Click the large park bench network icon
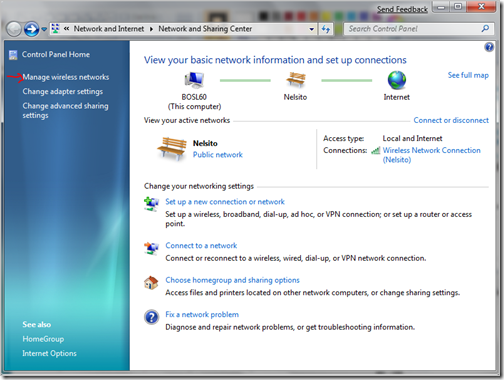Image resolution: width=504 pixels, height=380 pixels. pos(172,148)
